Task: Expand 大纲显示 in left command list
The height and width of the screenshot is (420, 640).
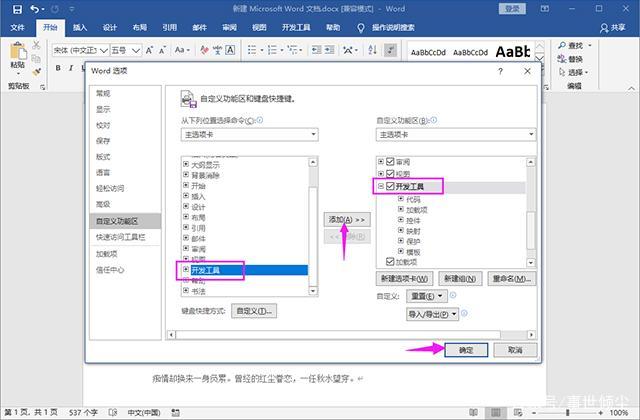Action: click(x=186, y=164)
